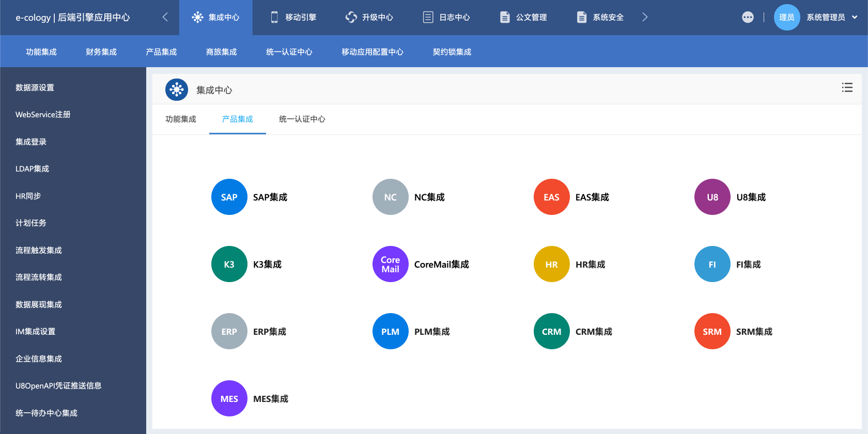Open 移动应用配置中心 in the submenu bar

tap(373, 52)
